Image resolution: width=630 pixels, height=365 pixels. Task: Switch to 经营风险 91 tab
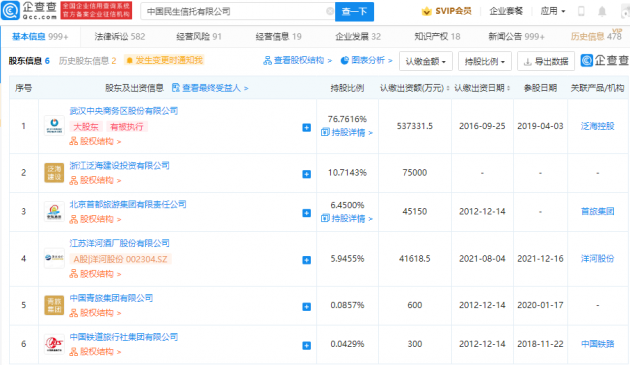pos(199,37)
